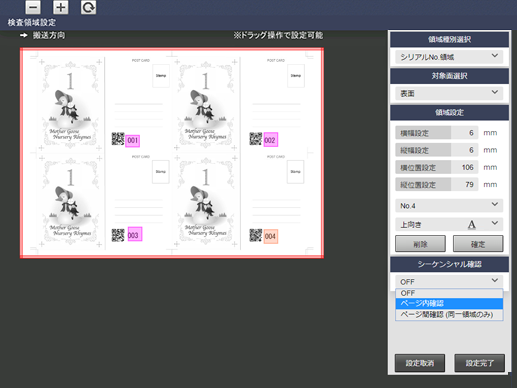The height and width of the screenshot is (388, 517).
Task: Click the 縦幅設定 height value field
Action: tap(465, 150)
